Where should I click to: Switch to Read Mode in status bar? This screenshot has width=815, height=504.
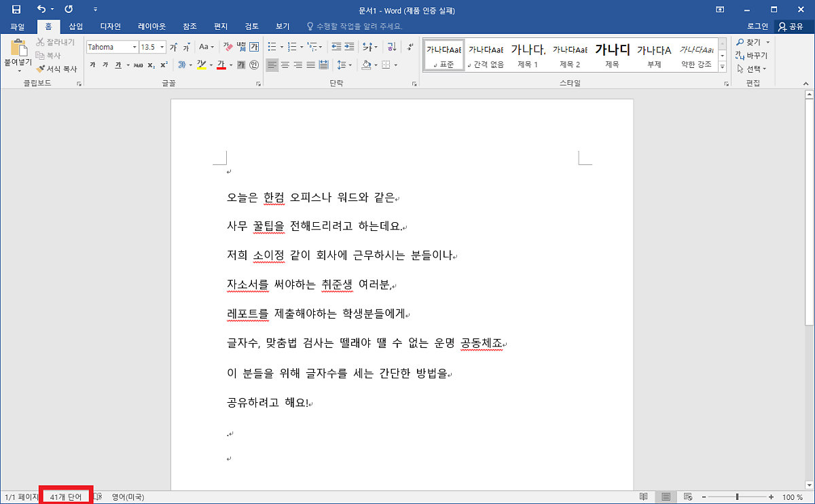click(x=643, y=497)
